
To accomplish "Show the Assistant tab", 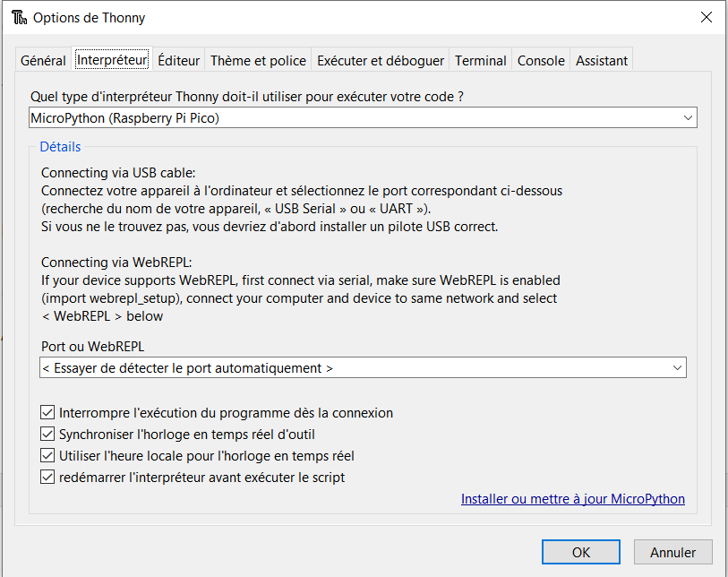I will (x=602, y=61).
